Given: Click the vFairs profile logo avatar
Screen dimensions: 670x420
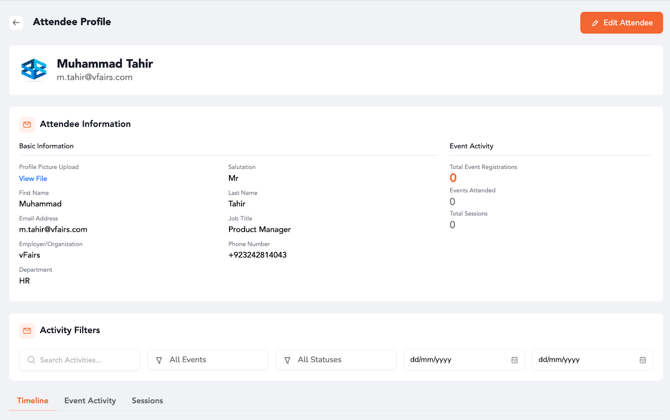Looking at the screenshot, I should click(34, 69).
